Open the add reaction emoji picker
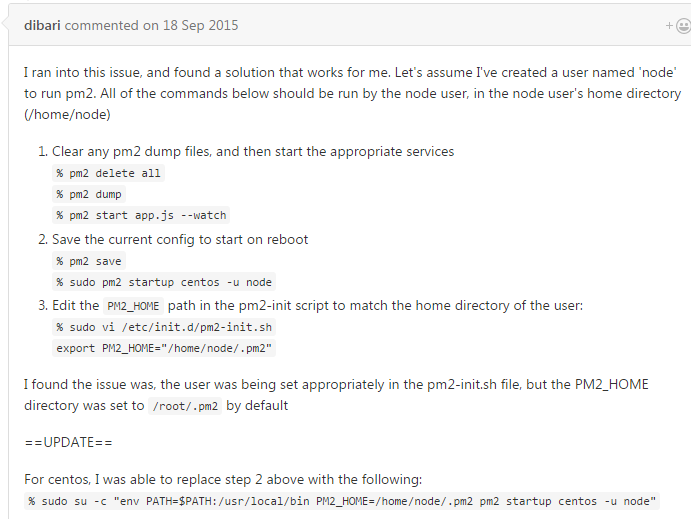 pos(676,26)
